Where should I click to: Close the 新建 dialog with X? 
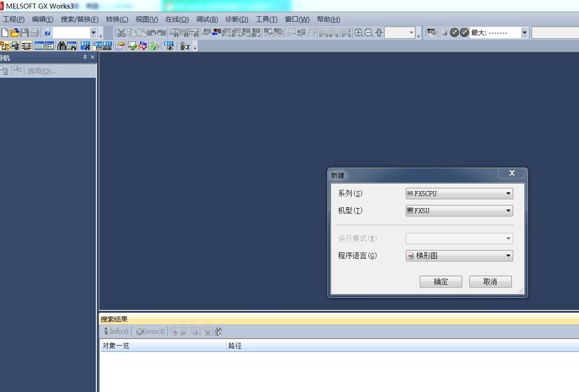(511, 173)
